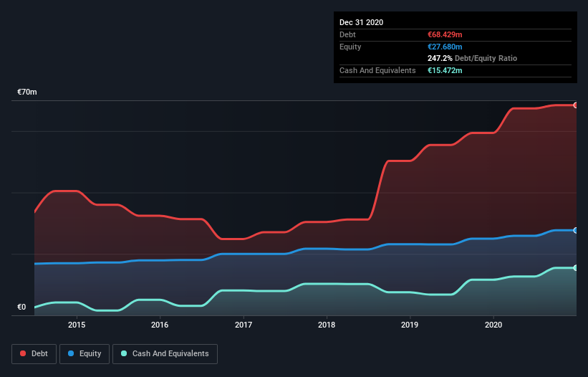Click the Equity label in tooltip

click(350, 47)
